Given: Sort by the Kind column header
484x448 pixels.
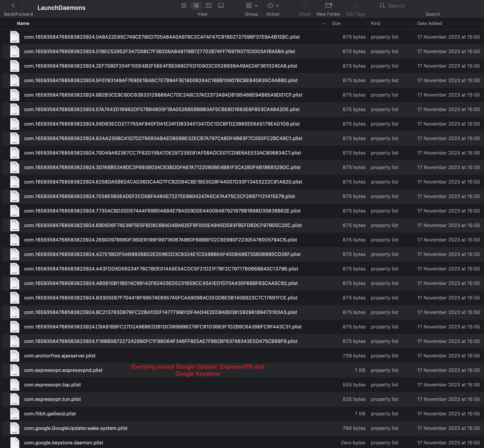Looking at the screenshot, I should click(375, 24).
